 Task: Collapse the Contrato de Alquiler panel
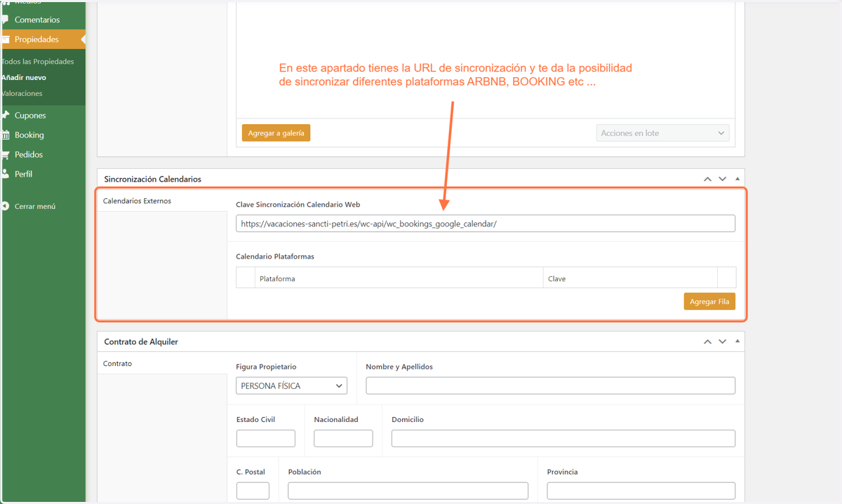point(737,342)
